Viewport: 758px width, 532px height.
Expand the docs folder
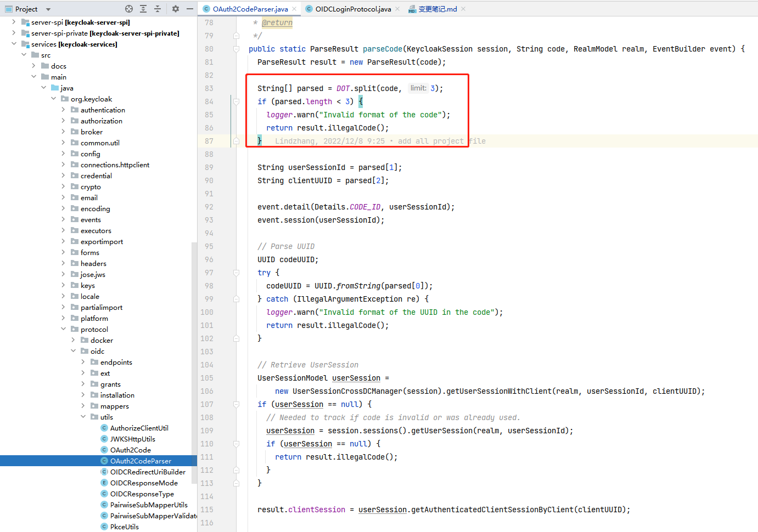point(33,66)
